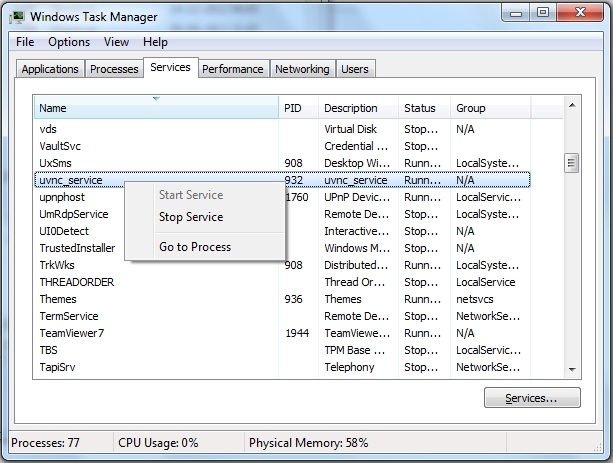Maximize the Task Manager window
Viewport: 613px width, 463px height.
(x=543, y=13)
